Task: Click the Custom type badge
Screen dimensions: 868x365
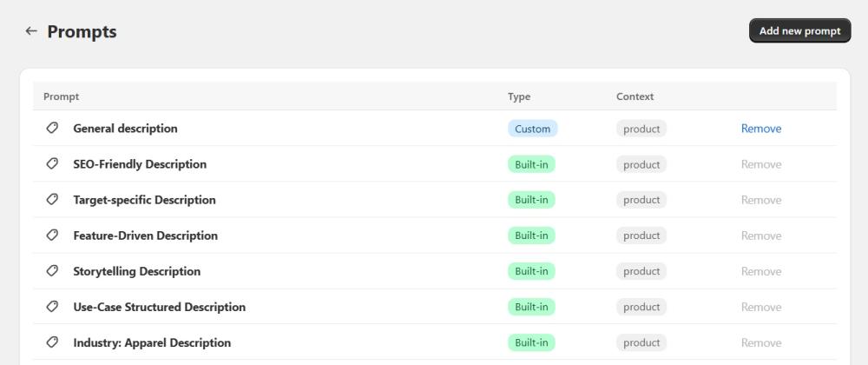Action: point(532,129)
